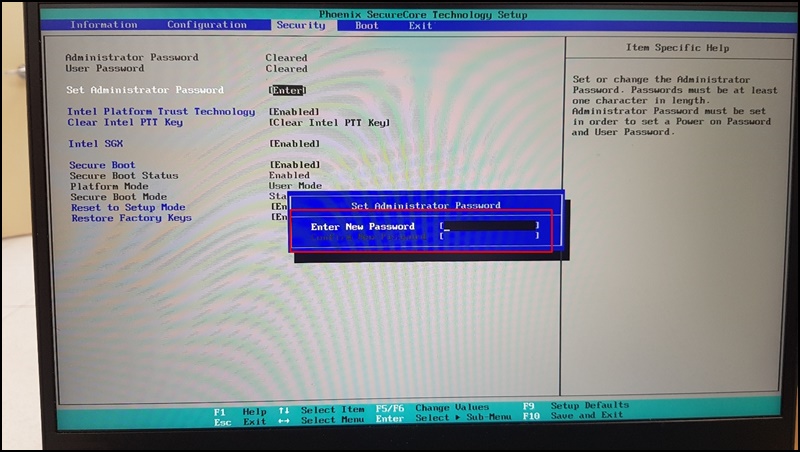Click the Platform Mode label
800x452 pixels.
[109, 186]
